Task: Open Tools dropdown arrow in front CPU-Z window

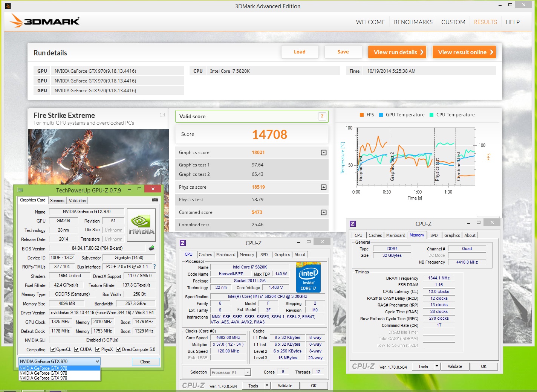Action: tap(267, 386)
